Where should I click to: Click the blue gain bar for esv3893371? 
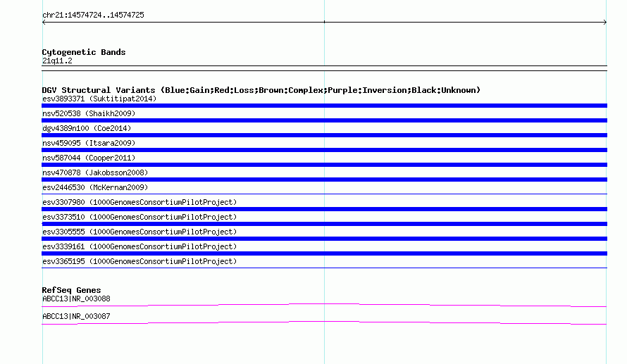click(324, 106)
